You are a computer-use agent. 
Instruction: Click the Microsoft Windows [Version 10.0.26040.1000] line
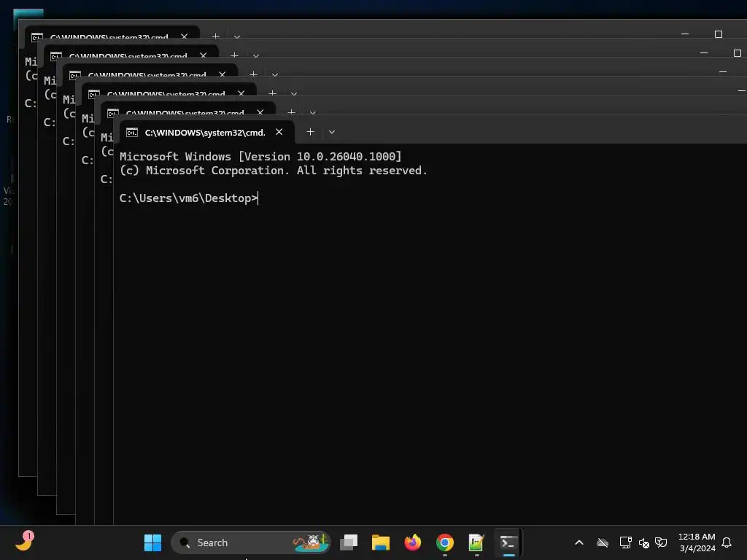(x=260, y=156)
